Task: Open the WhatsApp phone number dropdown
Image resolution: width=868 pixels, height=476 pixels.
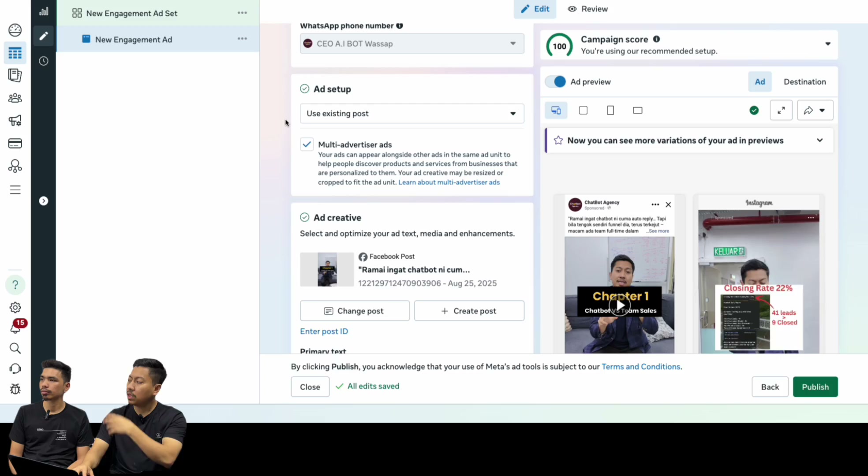Action: click(412, 44)
